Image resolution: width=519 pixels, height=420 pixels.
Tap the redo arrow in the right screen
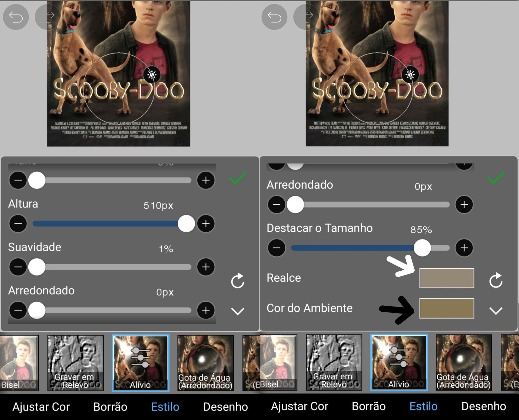click(x=306, y=17)
